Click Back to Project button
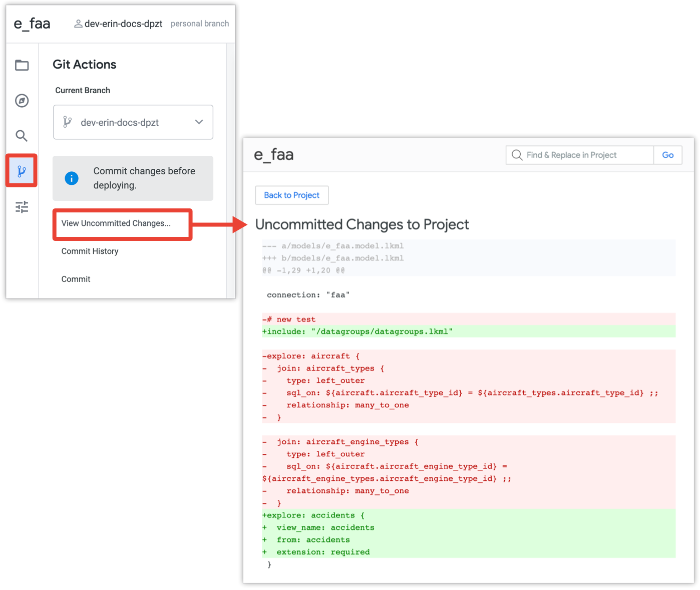Image resolution: width=700 pixels, height=590 pixels. [291, 195]
